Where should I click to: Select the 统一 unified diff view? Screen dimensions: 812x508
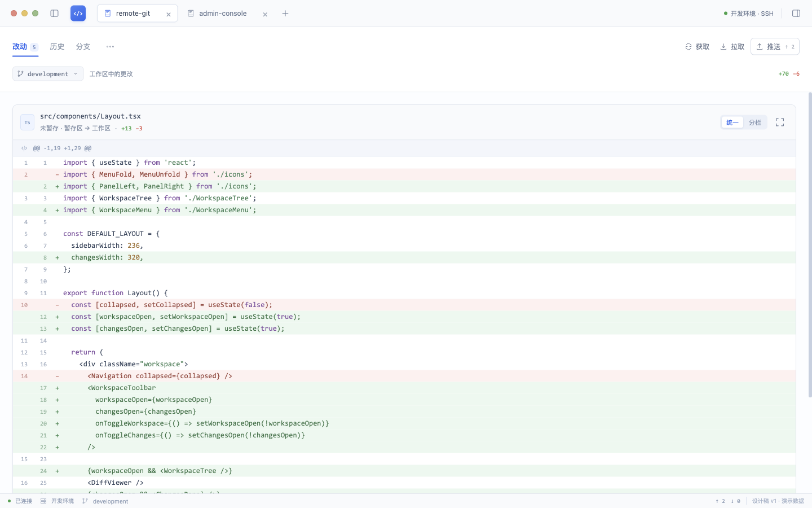pos(732,122)
